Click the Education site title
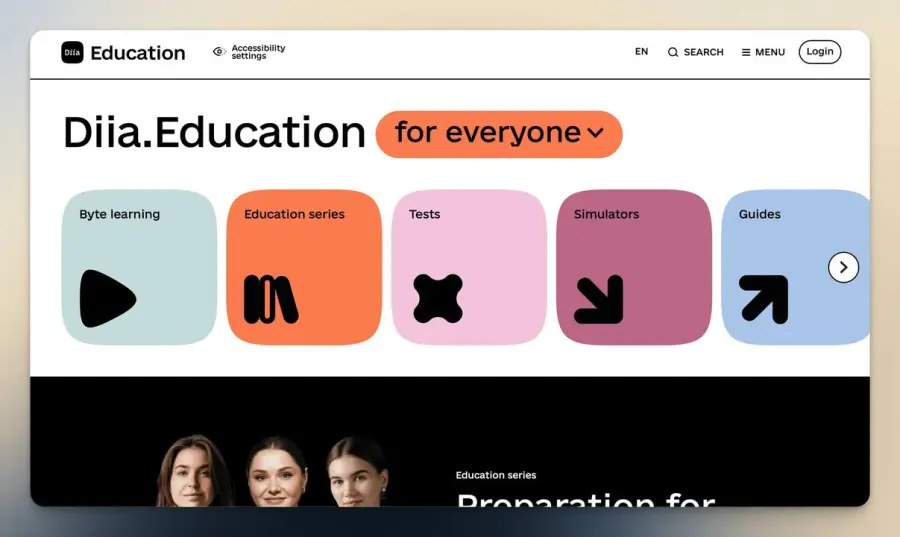The image size is (900, 537). [138, 53]
